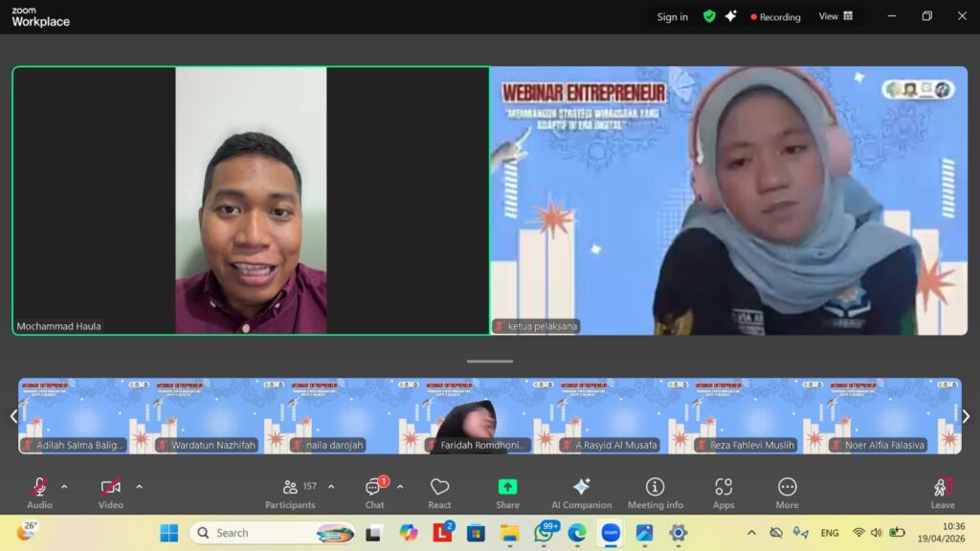Open the Chat panel
The width and height of the screenshot is (980, 551).
[x=374, y=488]
